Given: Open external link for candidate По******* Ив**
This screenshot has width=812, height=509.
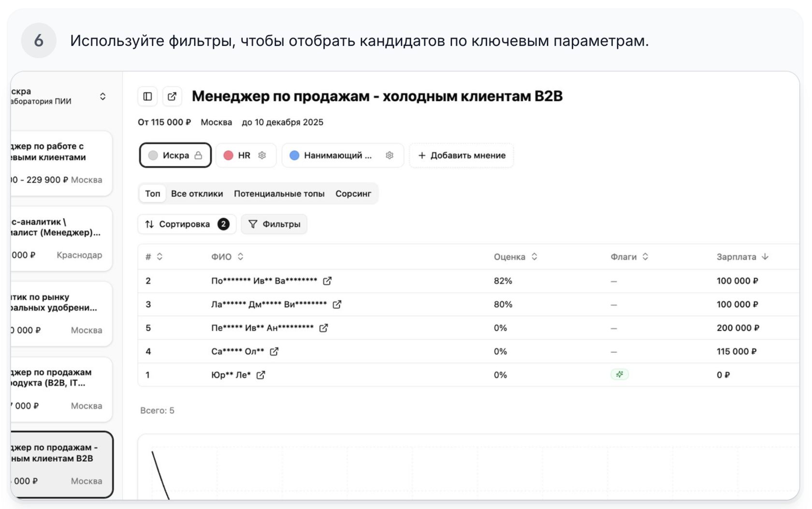Looking at the screenshot, I should (x=327, y=281).
